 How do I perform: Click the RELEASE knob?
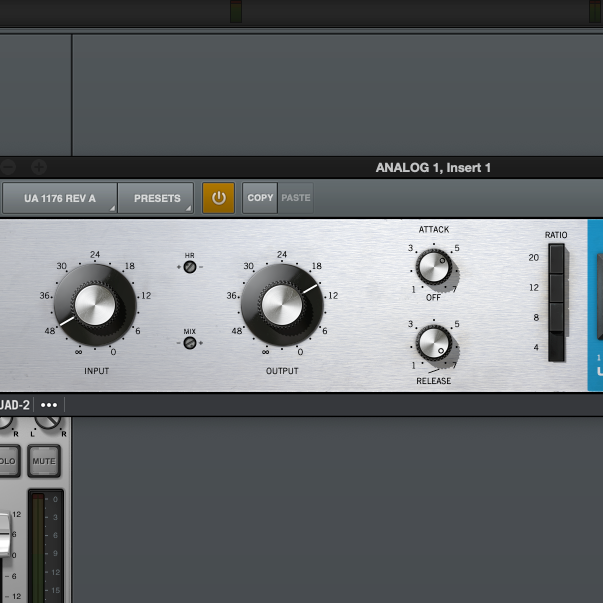click(x=434, y=343)
